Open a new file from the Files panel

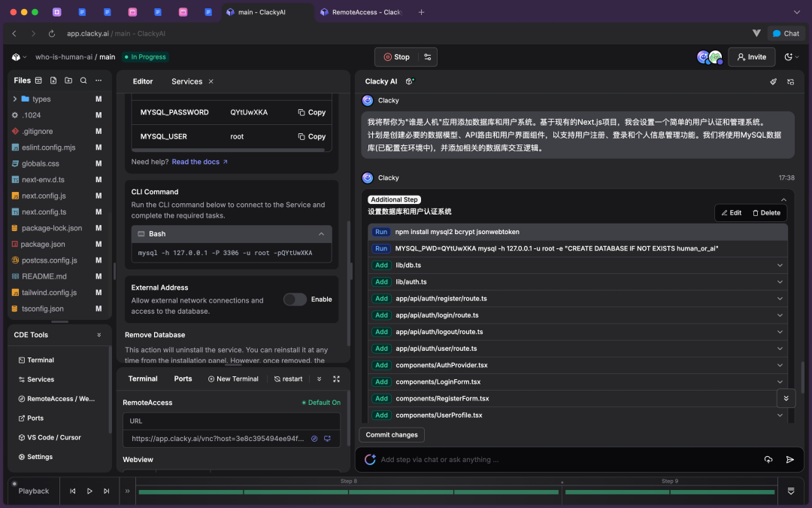[x=53, y=81]
